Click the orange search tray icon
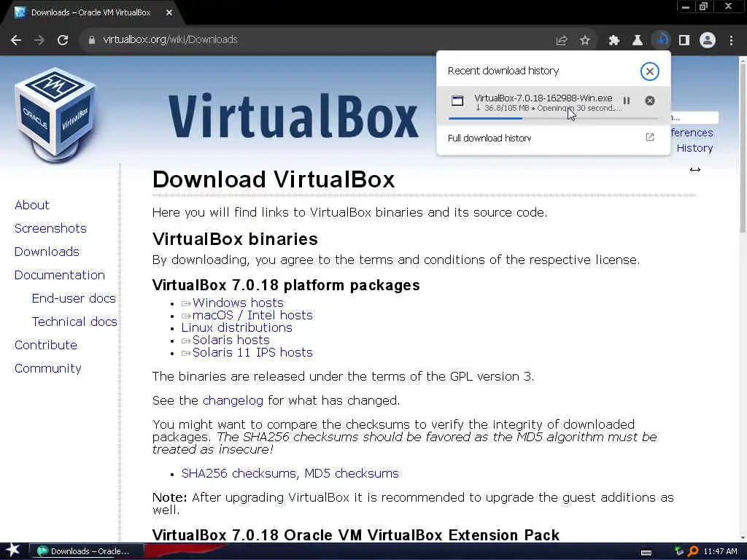 coord(693,551)
